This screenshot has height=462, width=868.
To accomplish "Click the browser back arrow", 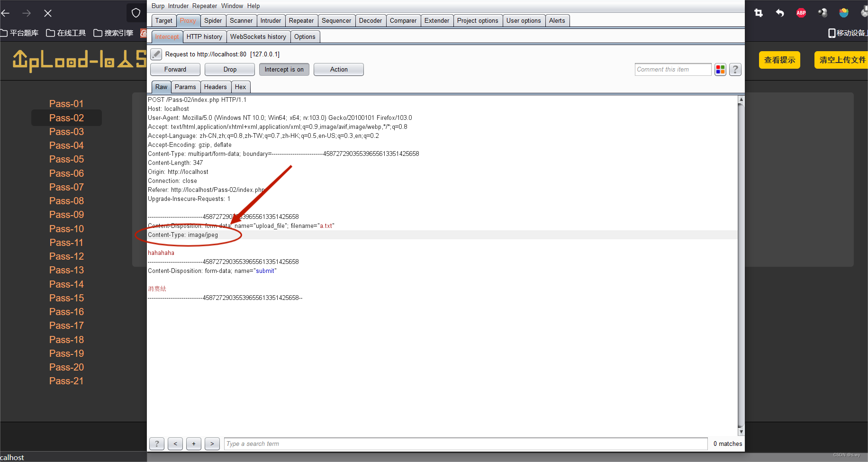I will (6, 13).
